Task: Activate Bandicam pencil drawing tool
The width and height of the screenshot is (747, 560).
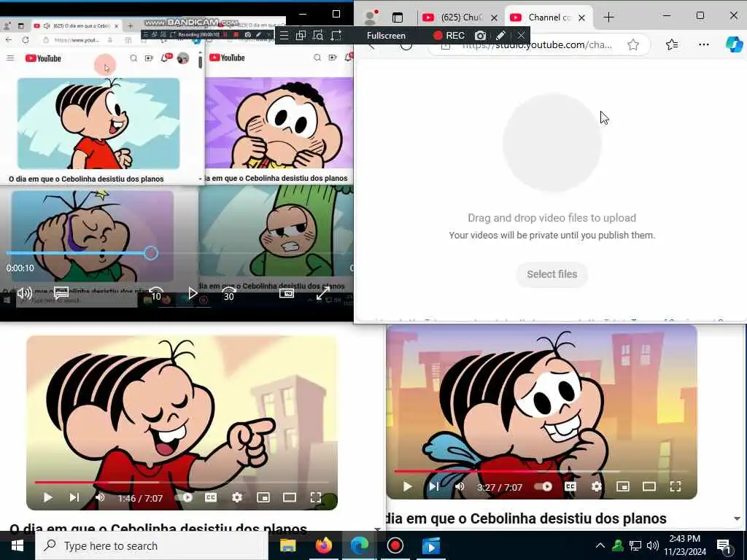Action: [x=500, y=36]
